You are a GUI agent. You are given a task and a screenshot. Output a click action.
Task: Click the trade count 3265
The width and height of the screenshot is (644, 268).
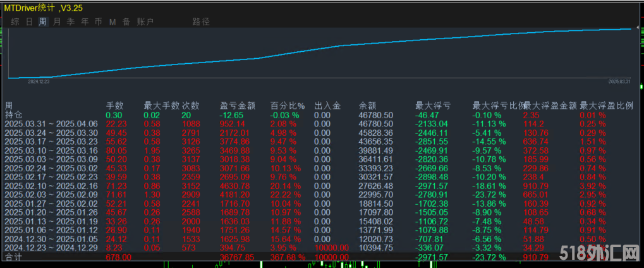coord(191,150)
